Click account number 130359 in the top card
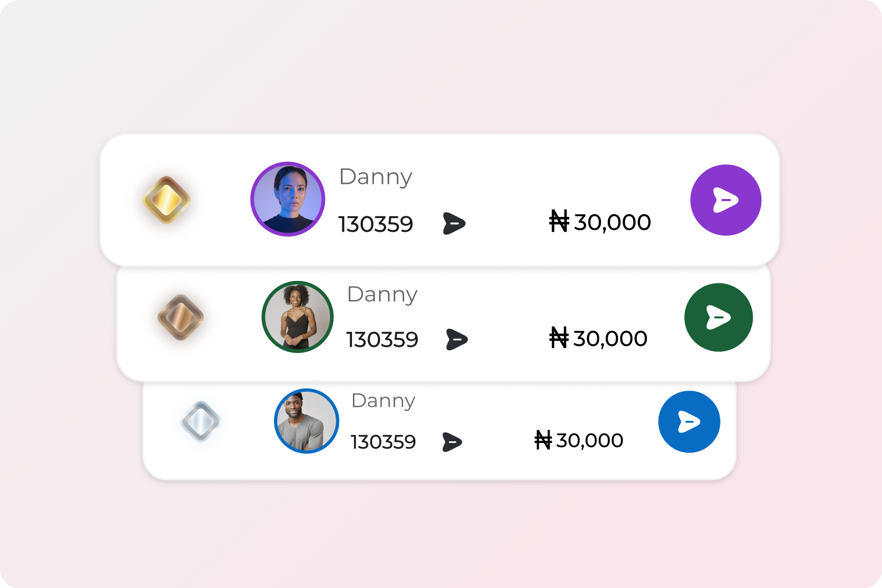Image resolution: width=882 pixels, height=588 pixels. pyautogui.click(x=375, y=224)
